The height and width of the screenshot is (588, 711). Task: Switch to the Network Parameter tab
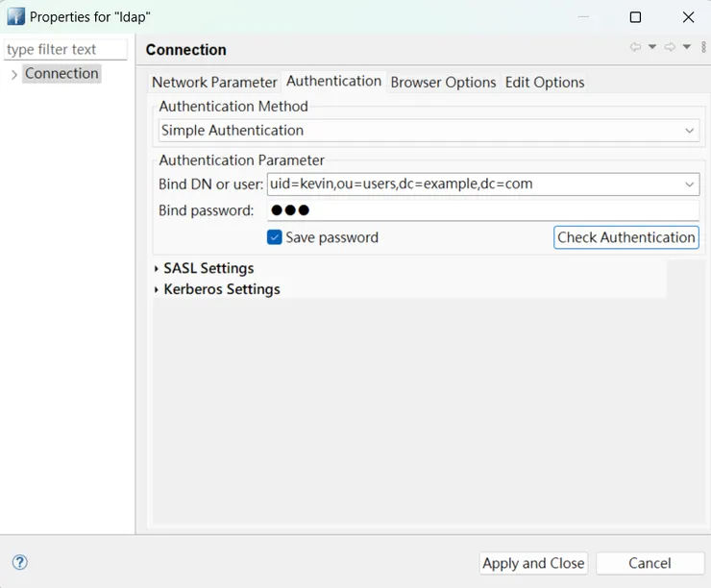pos(214,83)
